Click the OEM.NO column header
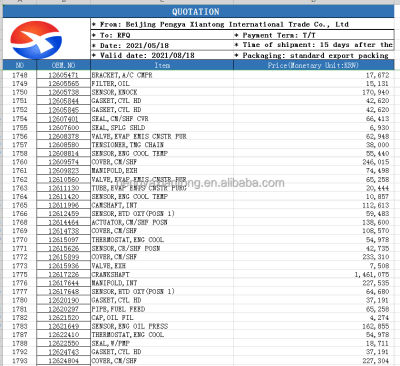400x366 pixels. pos(63,65)
